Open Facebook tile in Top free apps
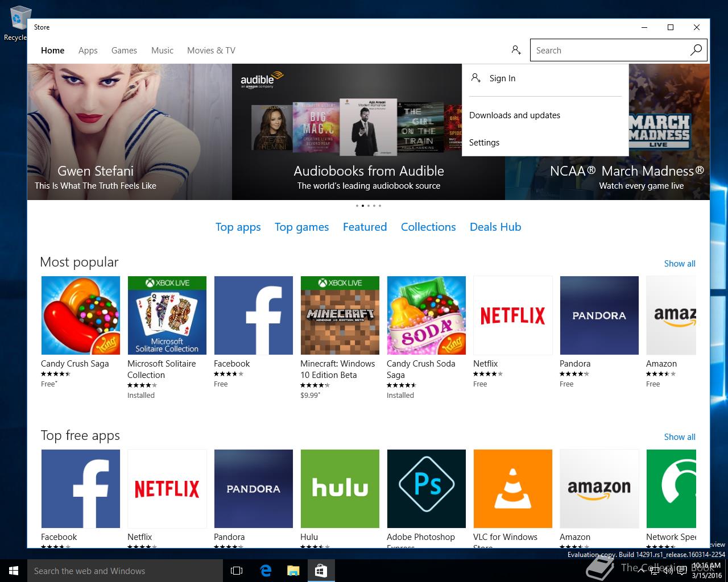This screenshot has height=582, width=728. click(x=81, y=489)
